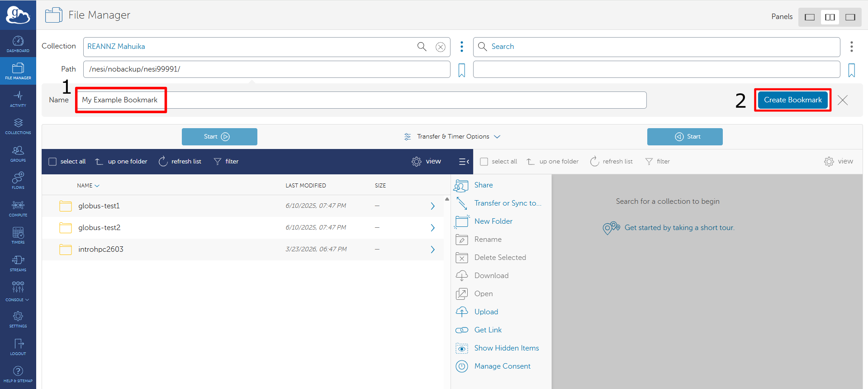Open right collection three-dot menu
The height and width of the screenshot is (389, 868).
point(851,47)
